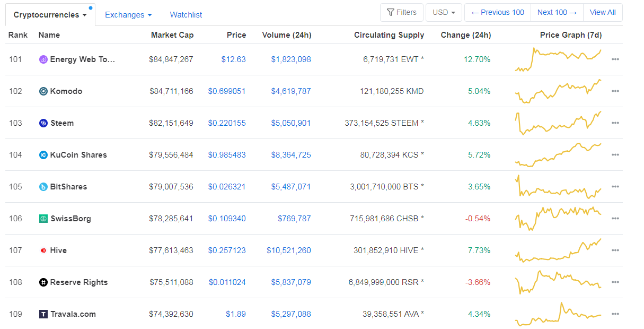The height and width of the screenshot is (329, 644).
Task: Click the BitShares coin logo
Action: (x=43, y=187)
